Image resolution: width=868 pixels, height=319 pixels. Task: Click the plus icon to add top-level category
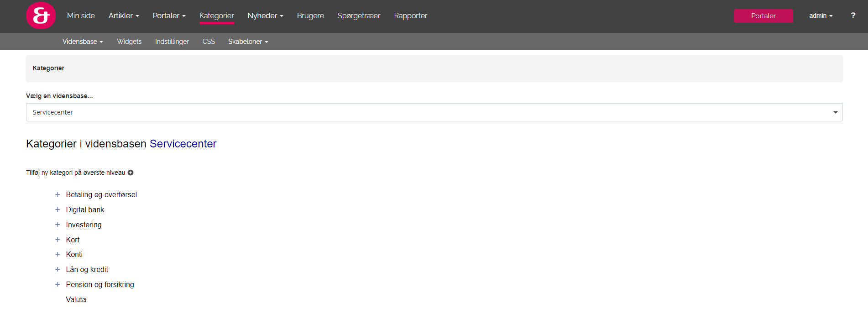(131, 173)
